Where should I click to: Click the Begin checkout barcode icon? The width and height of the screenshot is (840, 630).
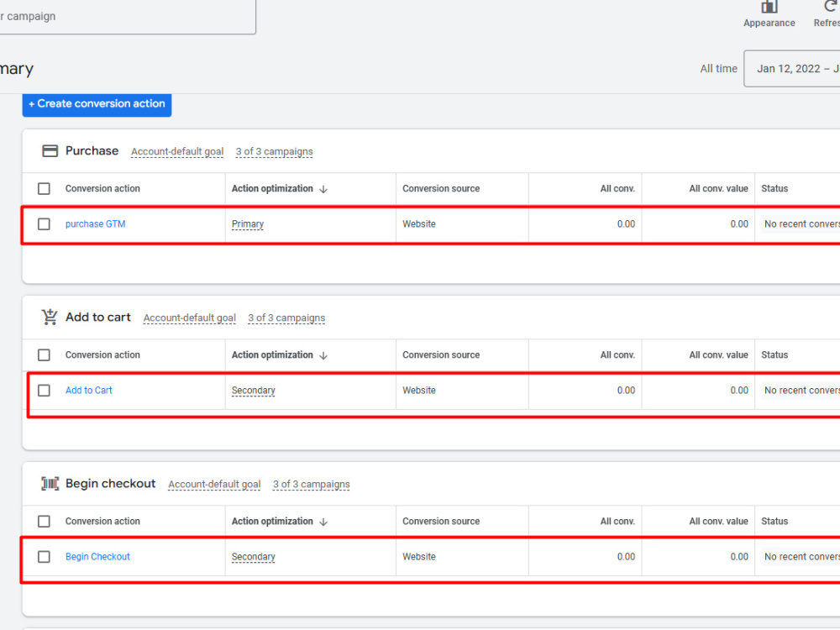(x=50, y=484)
